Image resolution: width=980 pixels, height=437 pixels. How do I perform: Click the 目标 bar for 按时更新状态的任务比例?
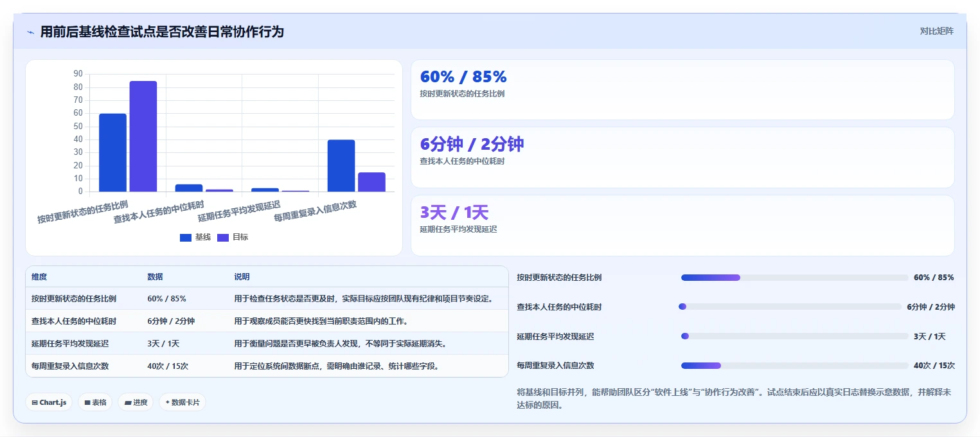(143, 136)
